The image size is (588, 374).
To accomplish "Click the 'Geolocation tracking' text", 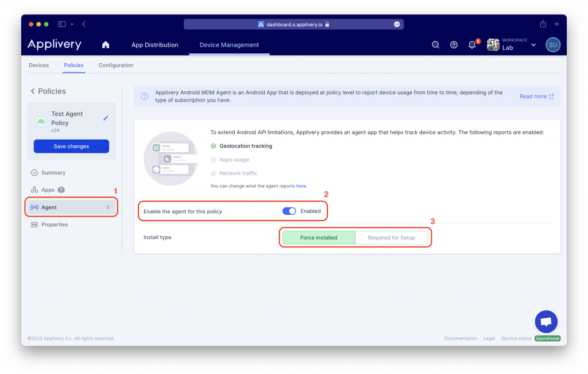I will pos(246,146).
